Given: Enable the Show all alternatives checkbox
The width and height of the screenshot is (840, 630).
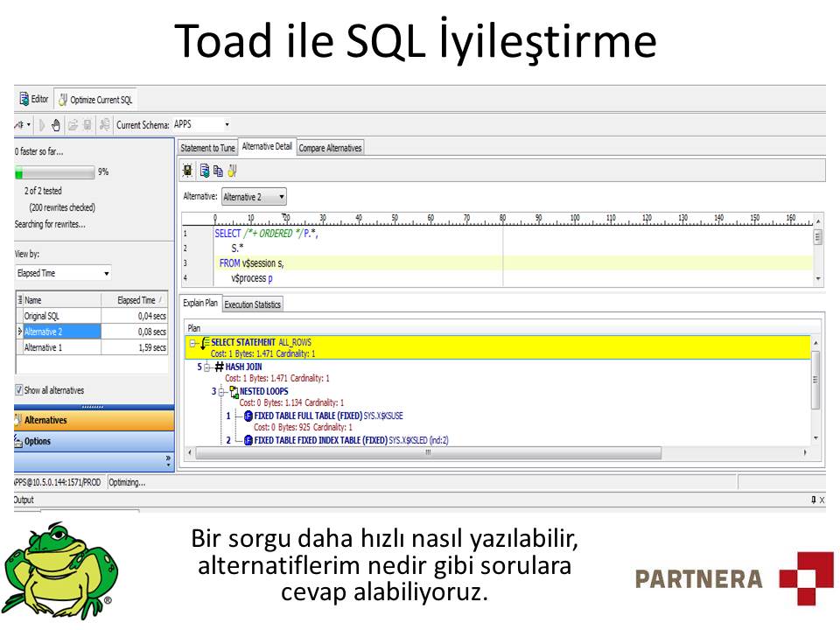Looking at the screenshot, I should (18, 389).
